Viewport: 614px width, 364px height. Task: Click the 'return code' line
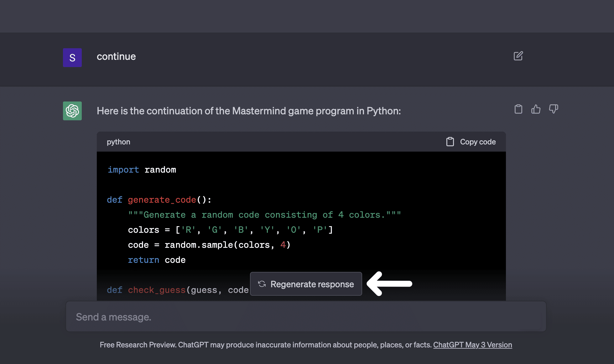[x=157, y=260]
